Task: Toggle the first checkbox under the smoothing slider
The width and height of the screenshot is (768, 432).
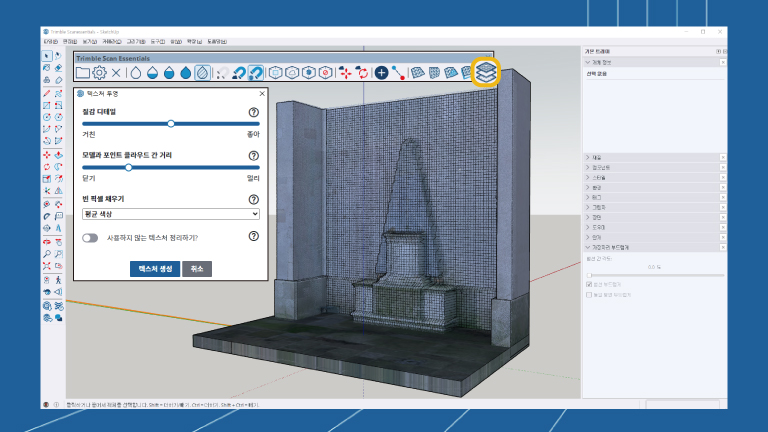Action: point(589,284)
